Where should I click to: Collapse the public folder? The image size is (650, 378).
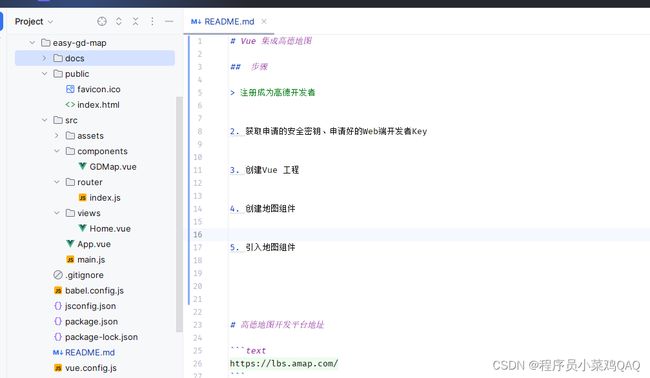click(x=44, y=74)
